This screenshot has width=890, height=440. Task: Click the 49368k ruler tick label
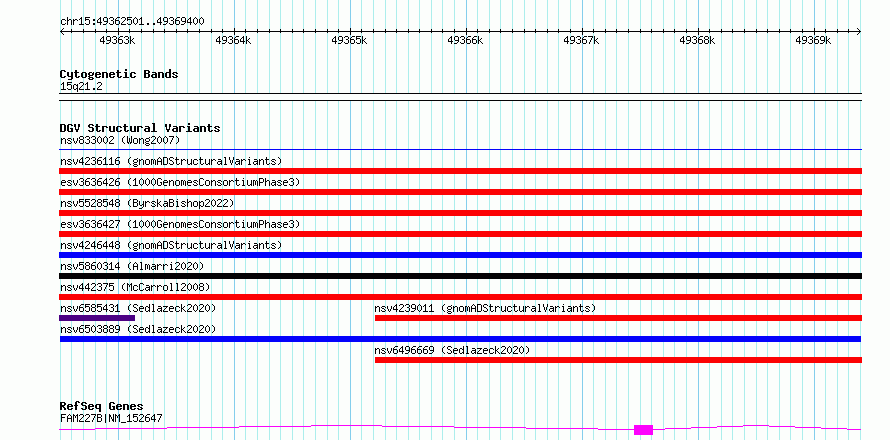697,40
